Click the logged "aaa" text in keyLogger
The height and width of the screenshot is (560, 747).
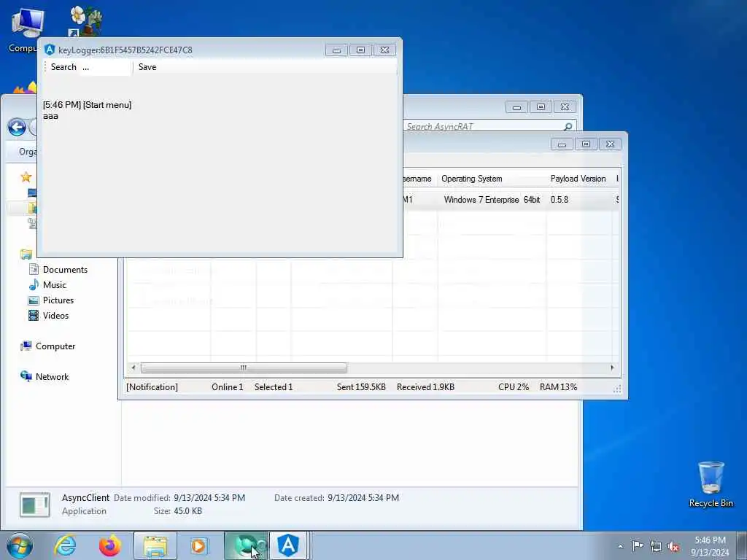[50, 116]
